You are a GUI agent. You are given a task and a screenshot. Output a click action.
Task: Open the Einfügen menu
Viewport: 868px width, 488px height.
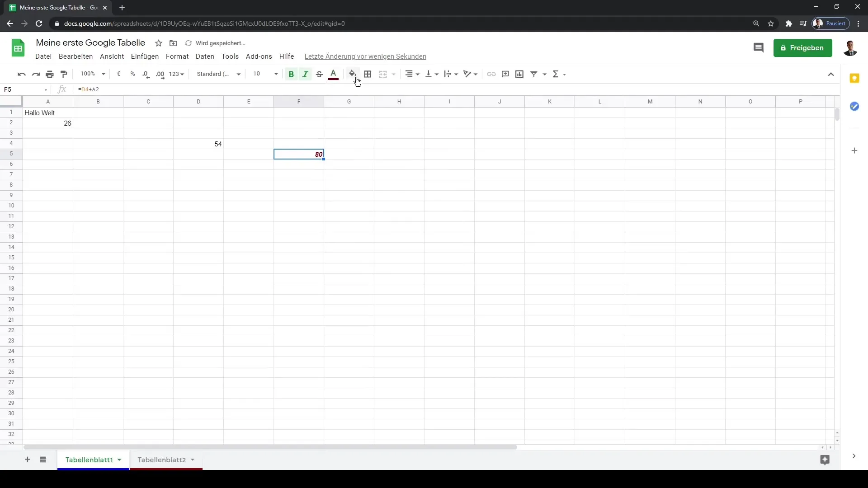point(145,56)
